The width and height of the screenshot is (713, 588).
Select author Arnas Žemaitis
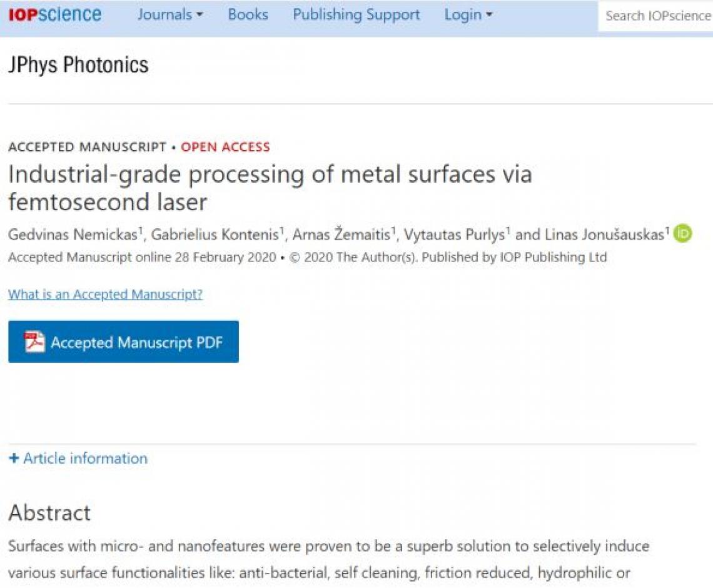click(x=341, y=235)
